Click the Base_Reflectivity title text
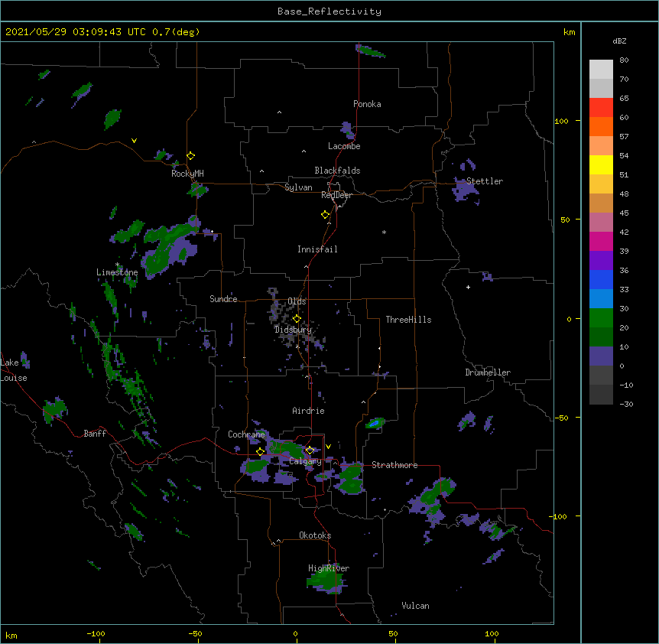This screenshot has width=659, height=644. pos(329,11)
